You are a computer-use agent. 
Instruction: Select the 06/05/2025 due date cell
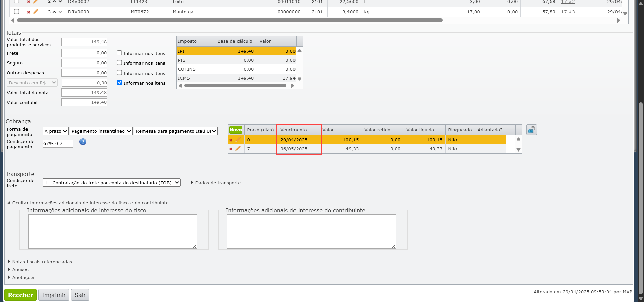299,149
